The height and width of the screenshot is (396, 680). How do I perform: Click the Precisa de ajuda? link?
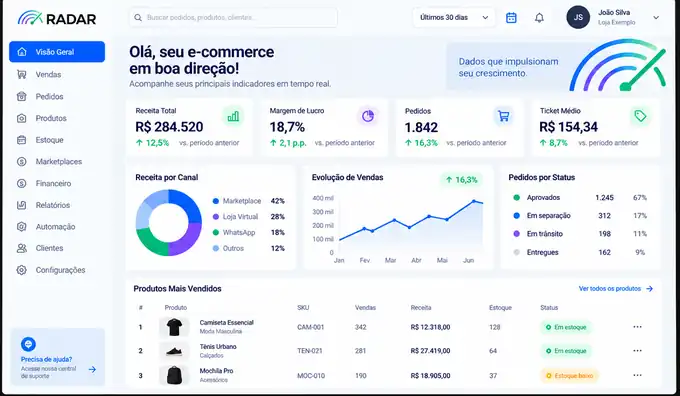pyautogui.click(x=46, y=359)
